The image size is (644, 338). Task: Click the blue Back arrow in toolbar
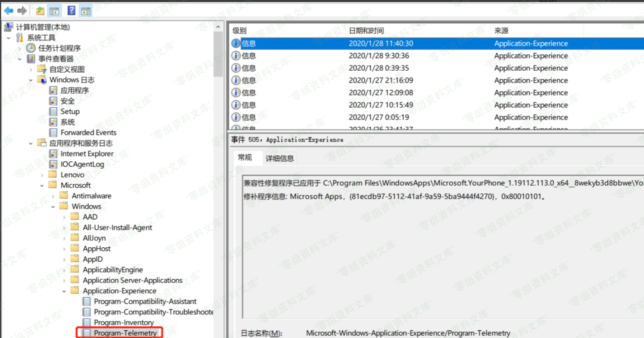coord(9,11)
